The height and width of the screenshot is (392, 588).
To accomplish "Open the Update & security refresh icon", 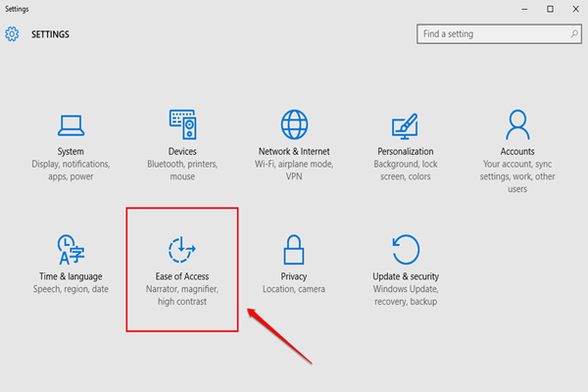I will point(406,250).
